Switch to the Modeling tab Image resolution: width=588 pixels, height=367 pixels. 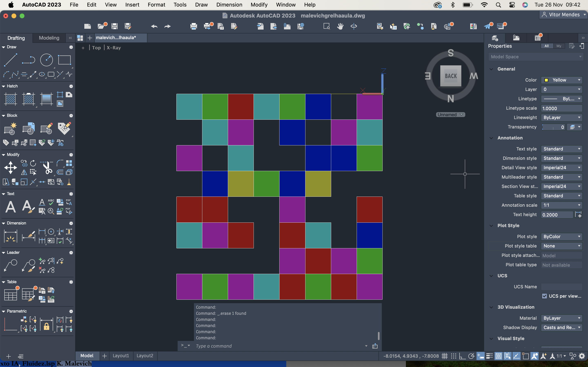point(49,38)
